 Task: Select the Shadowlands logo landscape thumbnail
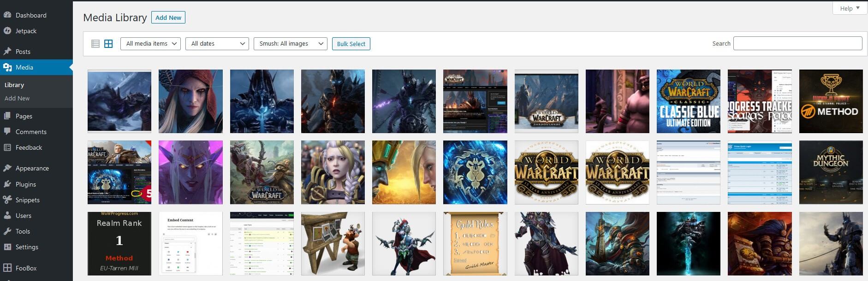pyautogui.click(x=547, y=101)
